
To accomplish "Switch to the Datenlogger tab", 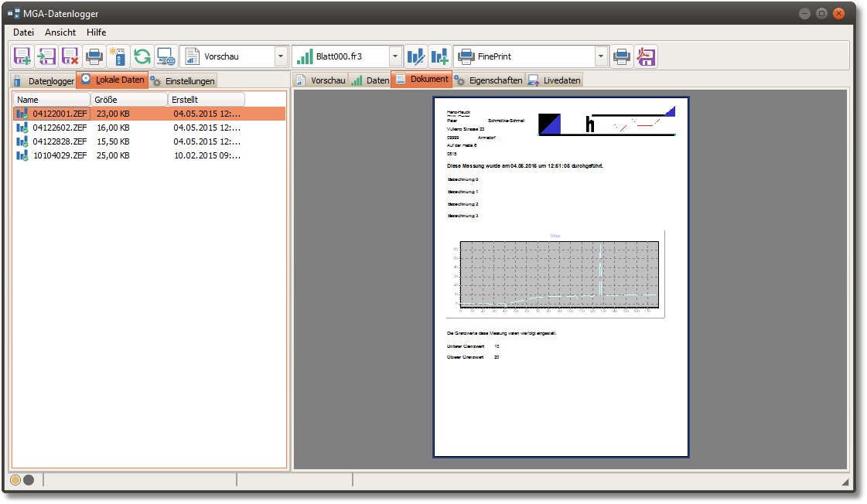I will [43, 80].
